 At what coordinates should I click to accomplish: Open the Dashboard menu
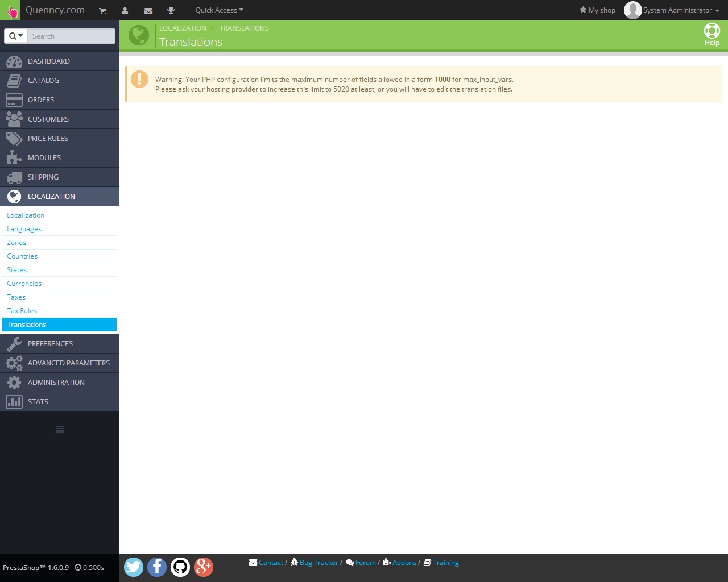tap(60, 61)
